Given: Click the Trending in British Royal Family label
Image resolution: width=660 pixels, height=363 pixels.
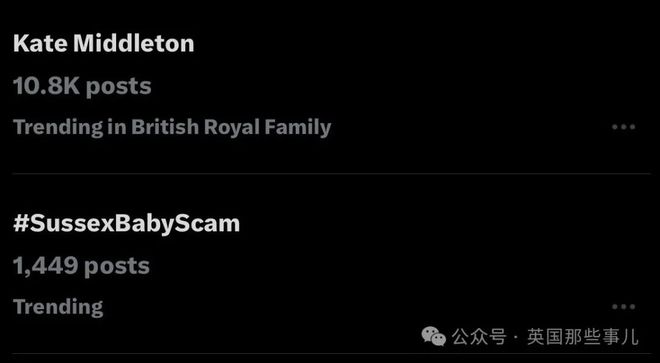Looking at the screenshot, I should pyautogui.click(x=172, y=128).
